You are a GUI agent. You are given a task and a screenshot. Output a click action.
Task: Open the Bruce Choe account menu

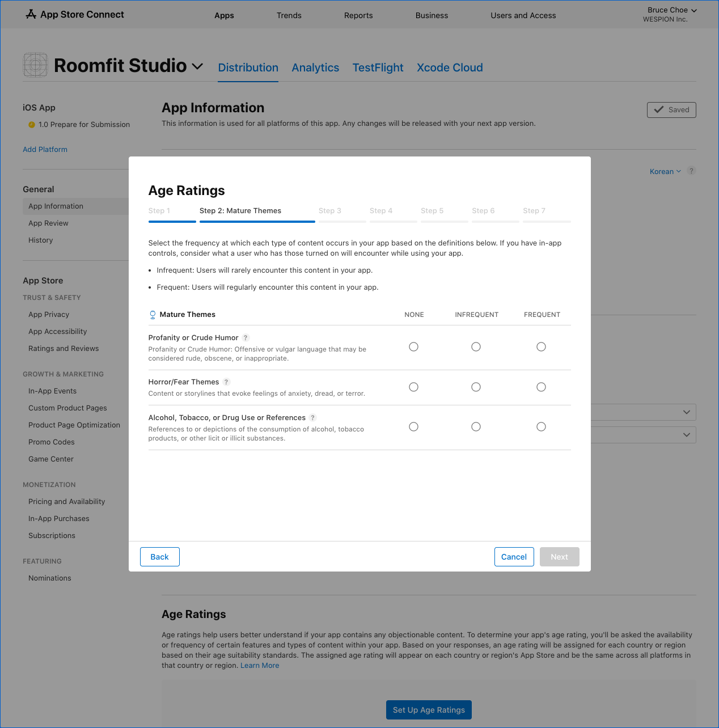coord(671,10)
